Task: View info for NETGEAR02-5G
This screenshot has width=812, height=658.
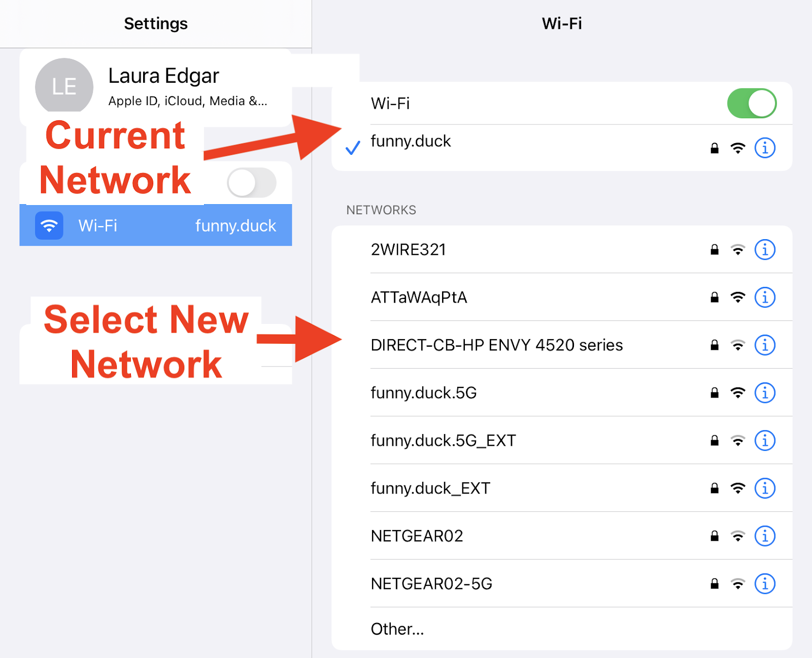Action: [x=765, y=584]
